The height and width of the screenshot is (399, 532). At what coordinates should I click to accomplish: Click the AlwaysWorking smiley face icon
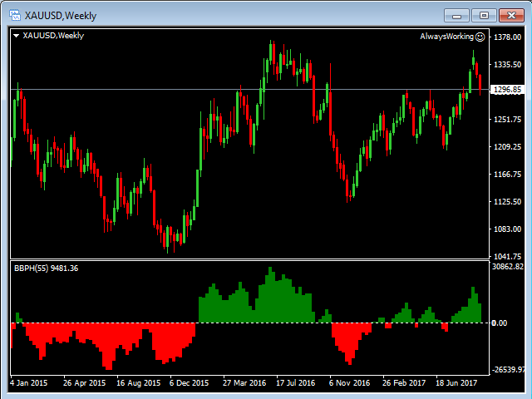coord(480,37)
